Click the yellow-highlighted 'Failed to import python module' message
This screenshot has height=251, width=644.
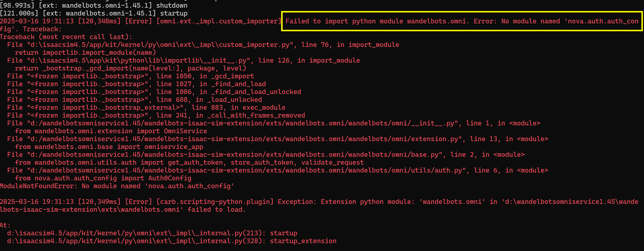tap(462, 21)
